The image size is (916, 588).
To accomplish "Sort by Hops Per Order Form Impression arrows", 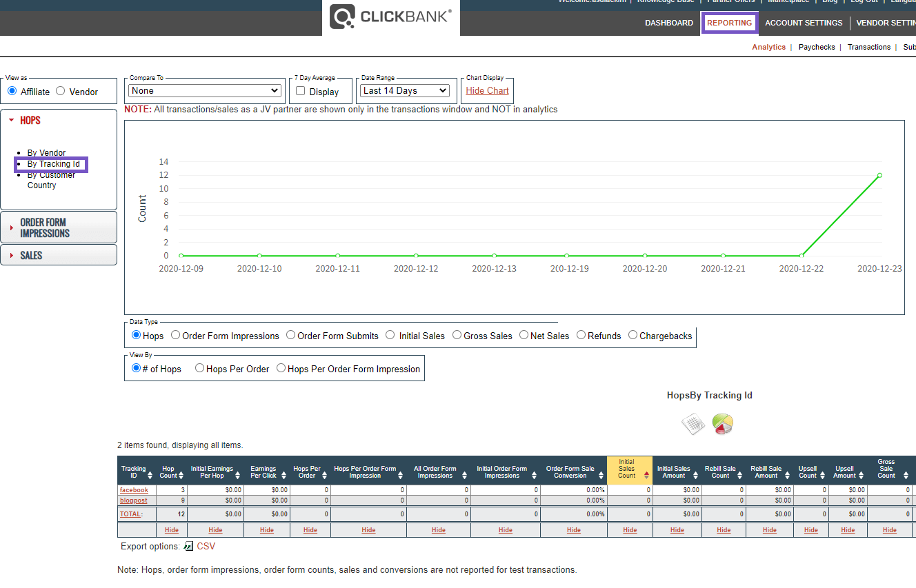I will (401, 475).
